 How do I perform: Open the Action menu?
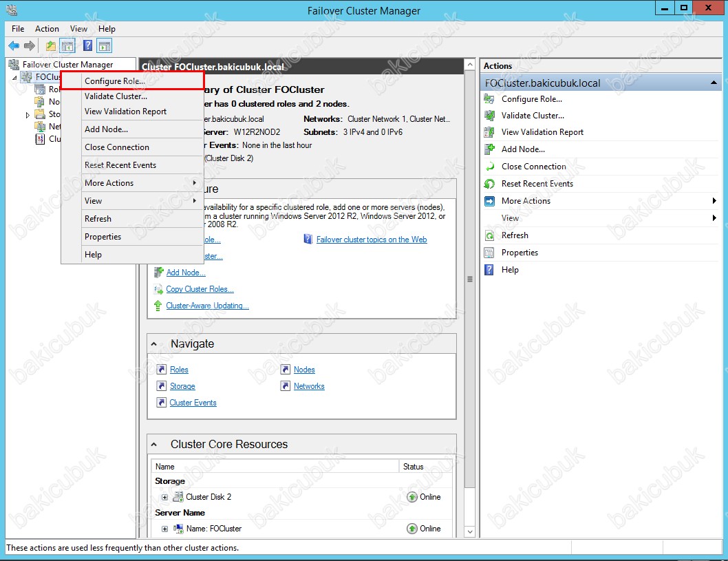[x=47, y=29]
